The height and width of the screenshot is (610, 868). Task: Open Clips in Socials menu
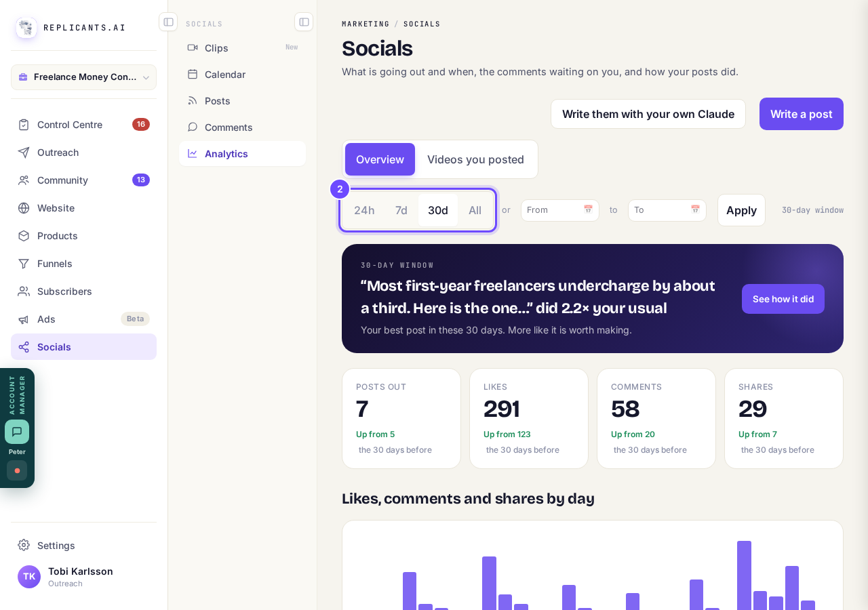click(x=242, y=48)
